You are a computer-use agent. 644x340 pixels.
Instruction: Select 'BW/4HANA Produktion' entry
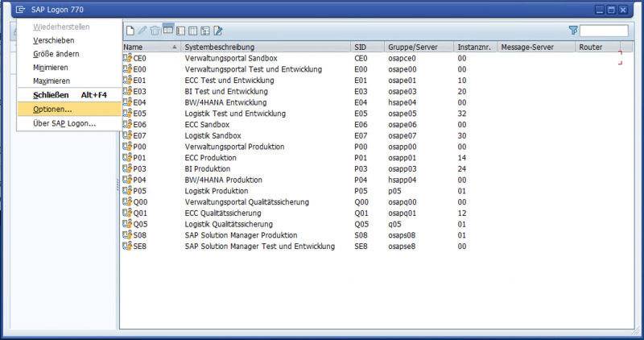(224, 180)
